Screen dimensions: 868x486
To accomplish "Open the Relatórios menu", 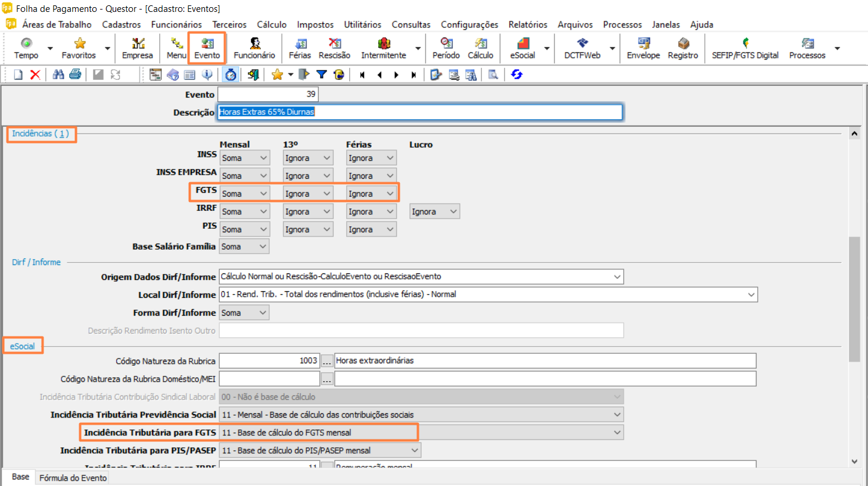I will click(527, 24).
